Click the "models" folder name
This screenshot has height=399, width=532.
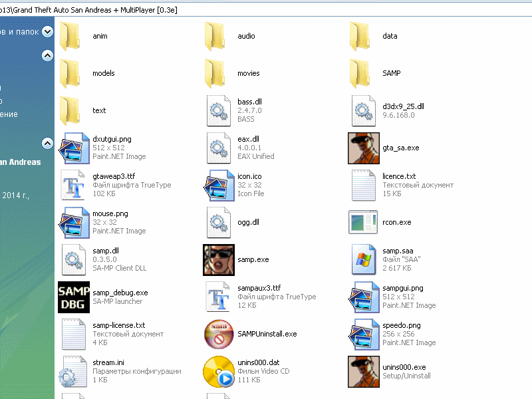[x=104, y=73]
